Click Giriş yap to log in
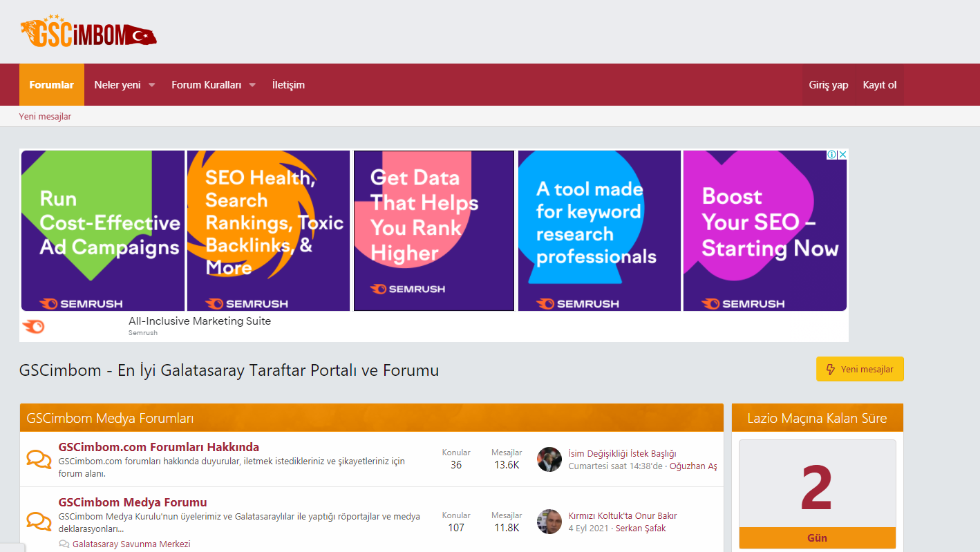The image size is (980, 552). pos(829,85)
